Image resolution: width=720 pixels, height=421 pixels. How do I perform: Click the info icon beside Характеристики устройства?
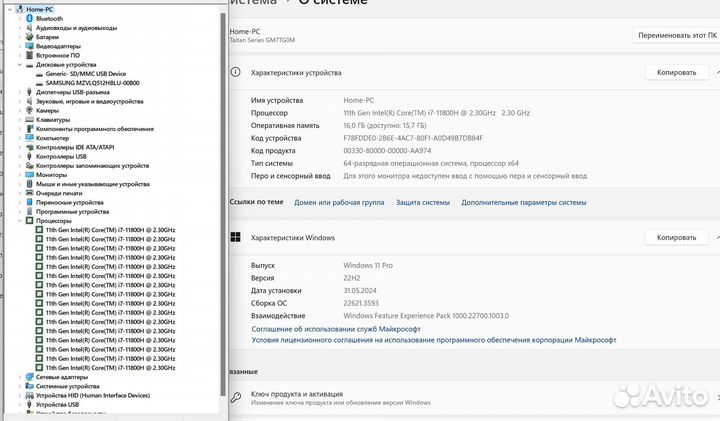point(235,72)
